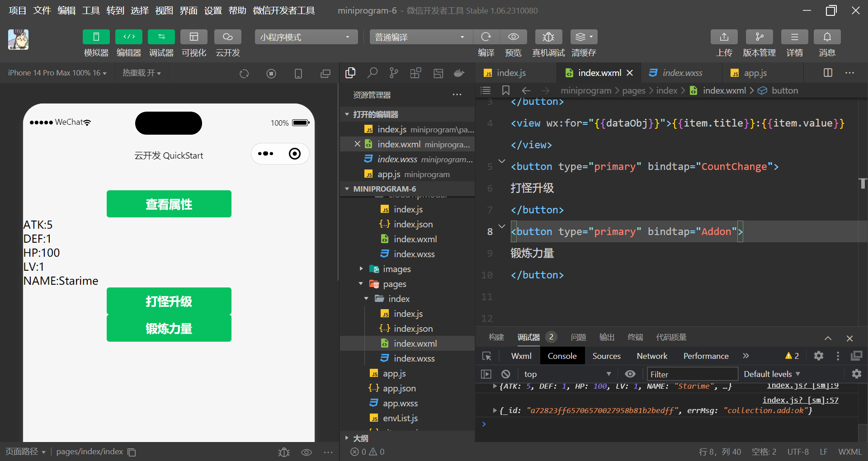Open the Network devtools tab
868x461 pixels.
coord(651,356)
